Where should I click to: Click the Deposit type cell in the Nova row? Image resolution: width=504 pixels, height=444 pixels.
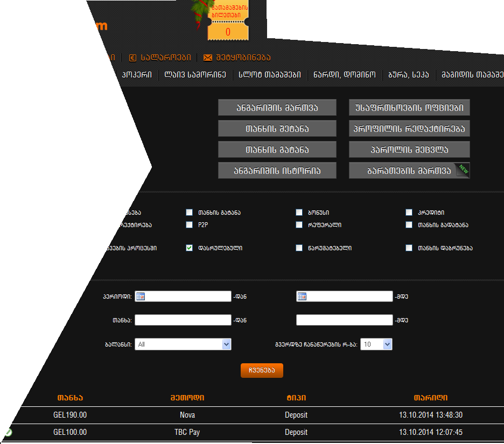pyautogui.click(x=296, y=415)
